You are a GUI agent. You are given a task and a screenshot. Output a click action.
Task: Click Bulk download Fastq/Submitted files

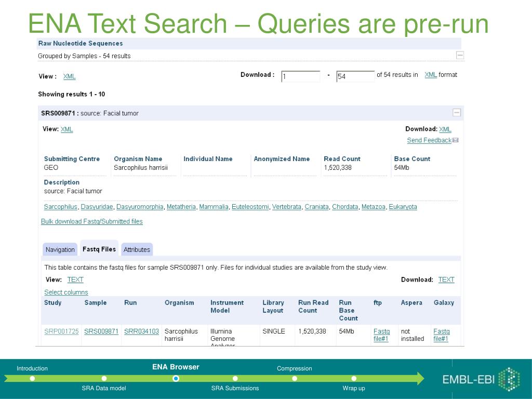(91, 221)
